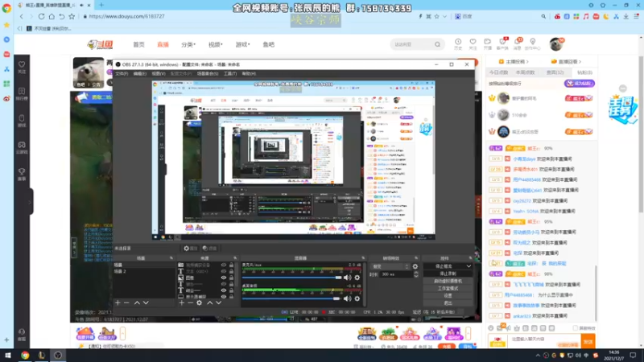The width and height of the screenshot is (644, 362).
Task: Open the Edit menu in OBS
Action: point(139,74)
